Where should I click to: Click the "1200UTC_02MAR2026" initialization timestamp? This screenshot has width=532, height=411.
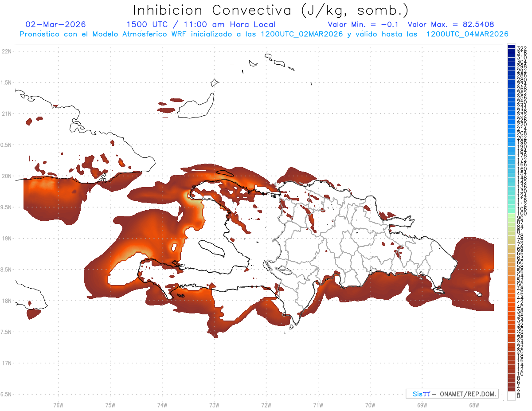[301, 34]
